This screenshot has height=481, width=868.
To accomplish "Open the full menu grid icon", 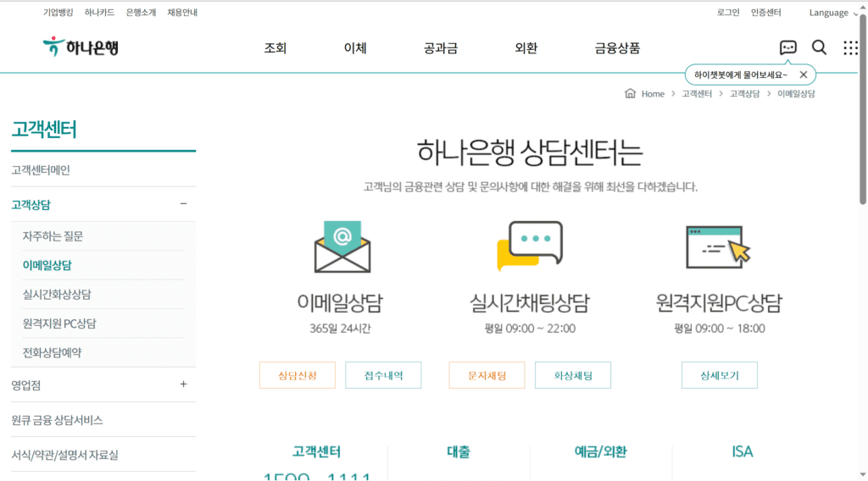I will (x=850, y=47).
